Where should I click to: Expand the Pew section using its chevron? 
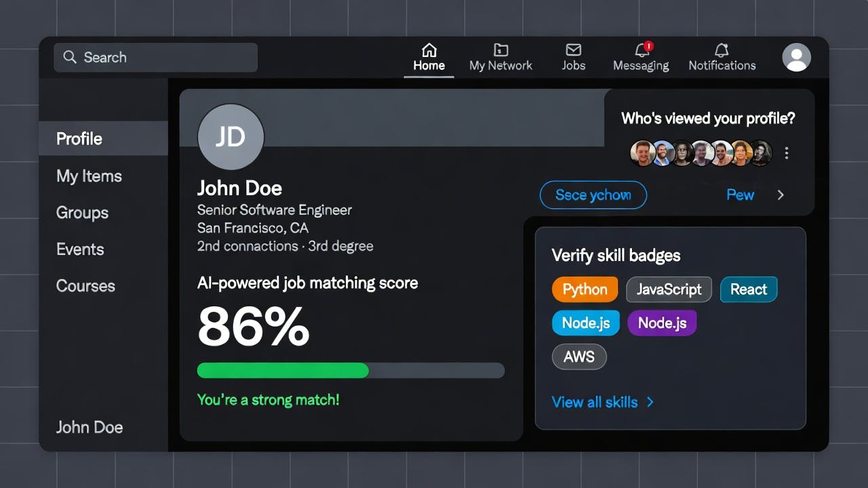click(x=781, y=195)
